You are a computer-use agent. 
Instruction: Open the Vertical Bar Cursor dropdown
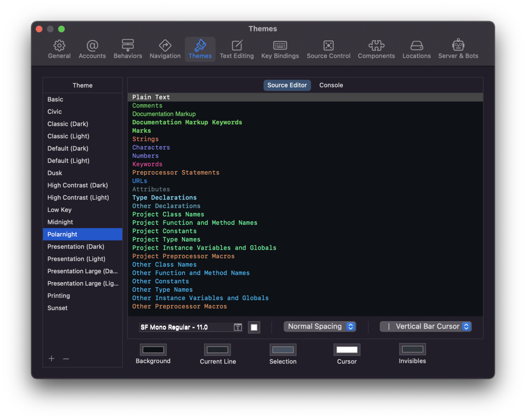coord(425,326)
